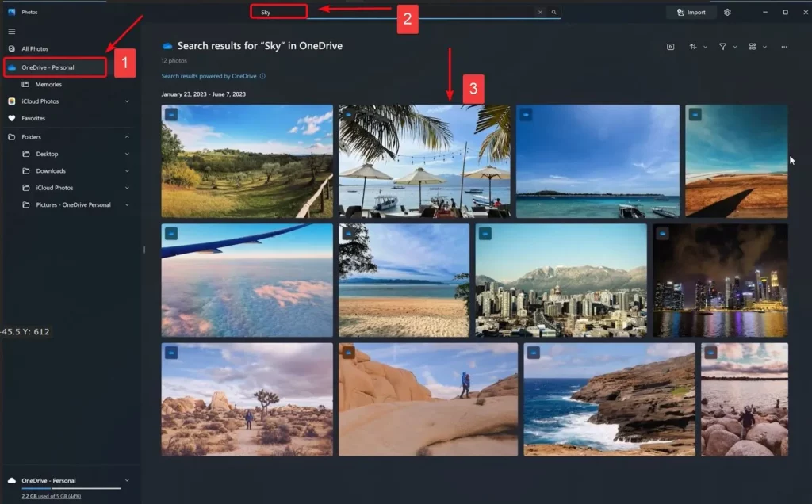Screen dimensions: 812x504
Task: Open Settings via the gear icon
Action: coord(727,12)
